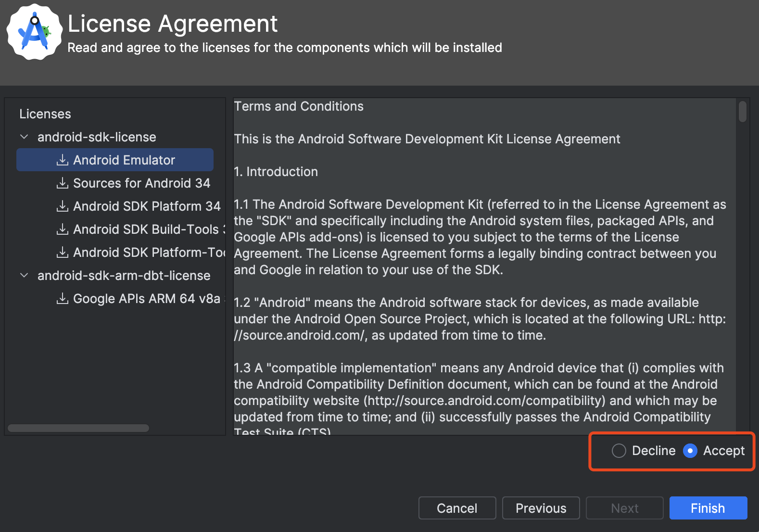This screenshot has width=759, height=532.
Task: Select the Accept radio button
Action: (690, 451)
